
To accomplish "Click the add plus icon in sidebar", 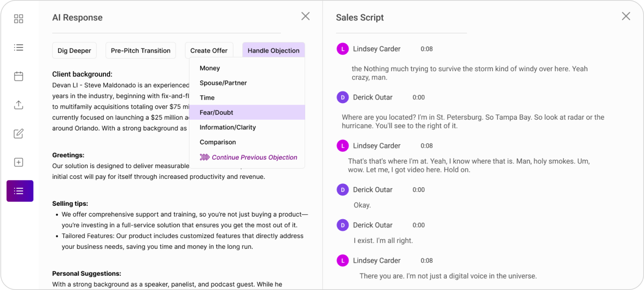I will click(18, 162).
